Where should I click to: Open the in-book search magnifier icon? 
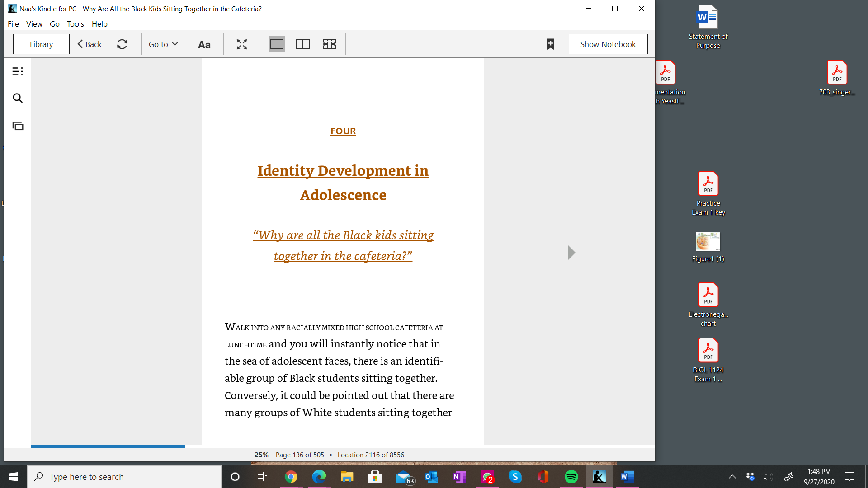(18, 98)
